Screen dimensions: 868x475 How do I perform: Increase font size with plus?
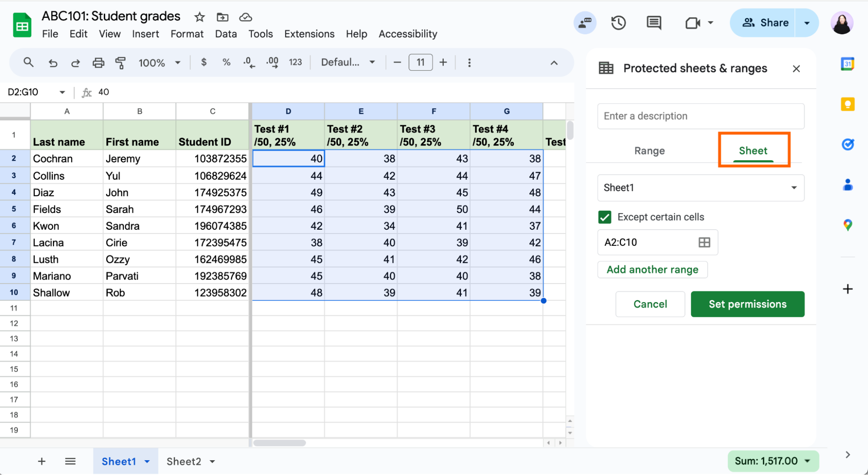[x=443, y=63]
